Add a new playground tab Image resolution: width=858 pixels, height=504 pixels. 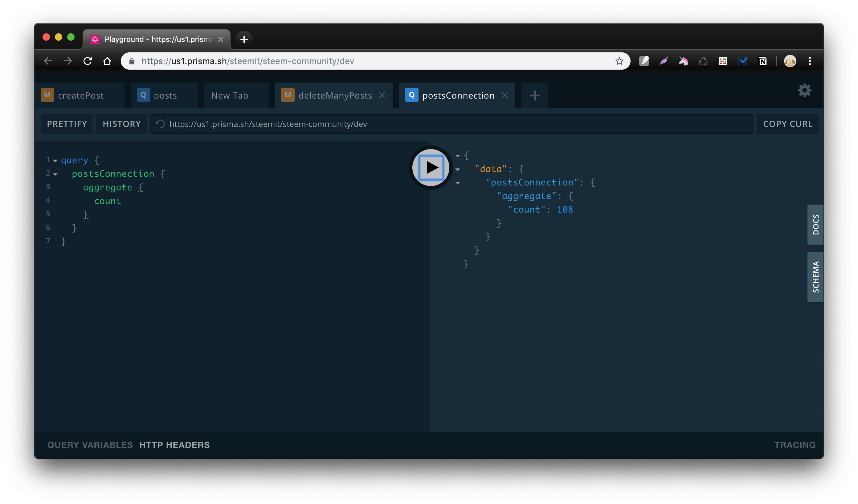pyautogui.click(x=534, y=96)
